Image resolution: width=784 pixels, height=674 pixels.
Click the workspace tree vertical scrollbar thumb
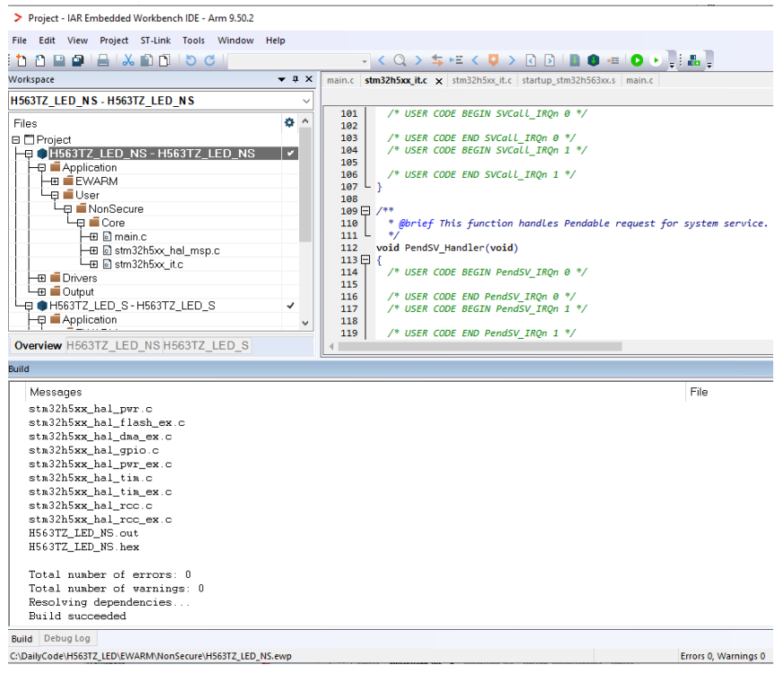tap(305, 184)
